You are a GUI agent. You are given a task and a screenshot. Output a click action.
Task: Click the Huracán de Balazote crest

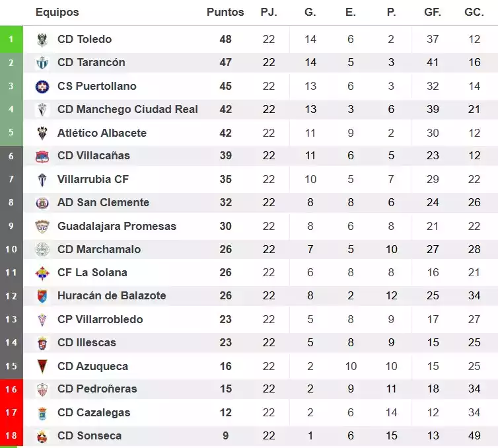(42, 296)
